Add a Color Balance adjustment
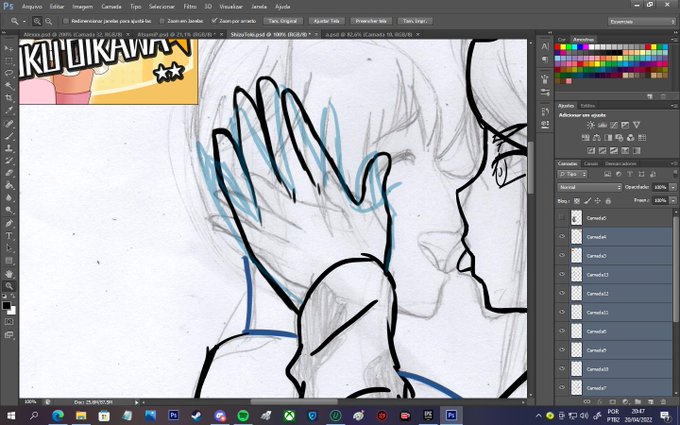Screen dimensions: 680x425 pos(596,138)
